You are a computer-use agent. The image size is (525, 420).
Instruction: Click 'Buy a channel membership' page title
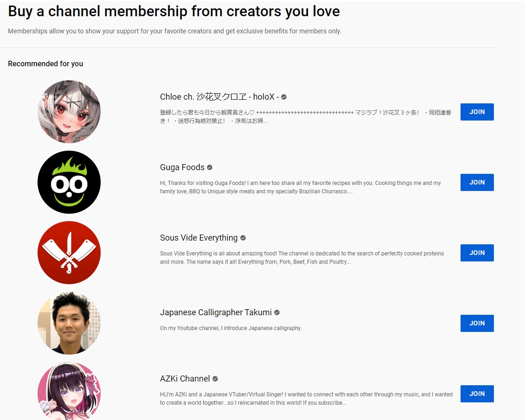coord(174,12)
